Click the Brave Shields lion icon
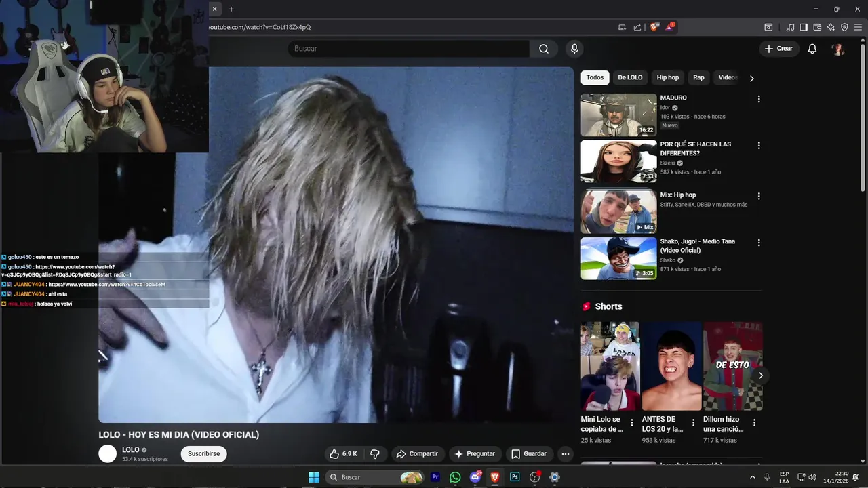Screen dimensions: 868x488 [654, 27]
